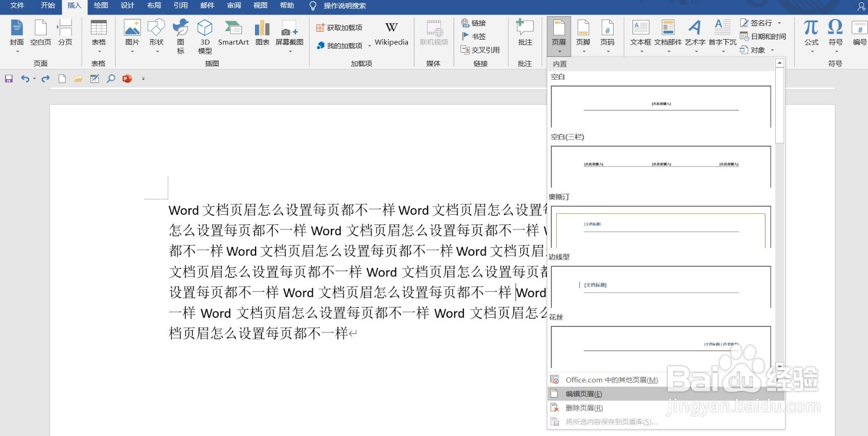Open 首字下沉 (Drop Cap) dropdown
The width and height of the screenshot is (868, 436).
tap(723, 35)
